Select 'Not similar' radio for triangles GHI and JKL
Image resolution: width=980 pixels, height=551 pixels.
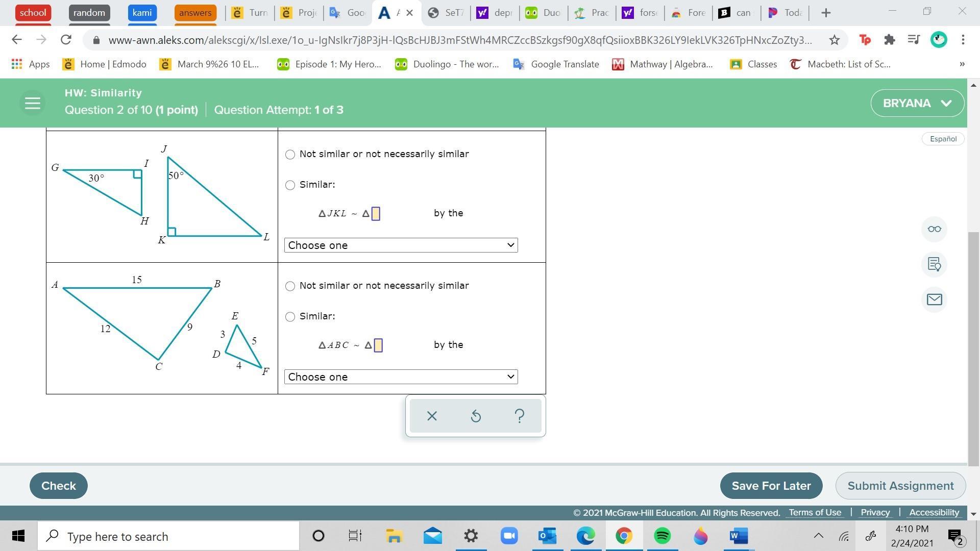point(290,155)
